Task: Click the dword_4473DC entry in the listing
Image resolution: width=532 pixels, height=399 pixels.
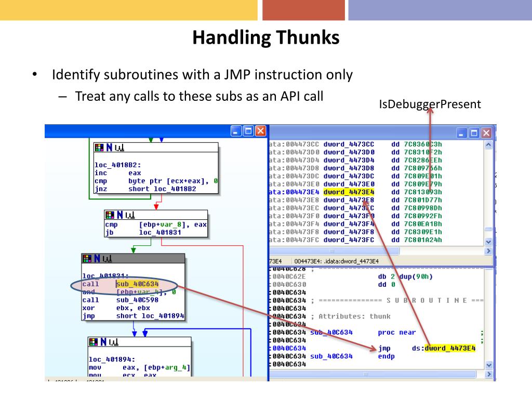Action: [349, 176]
